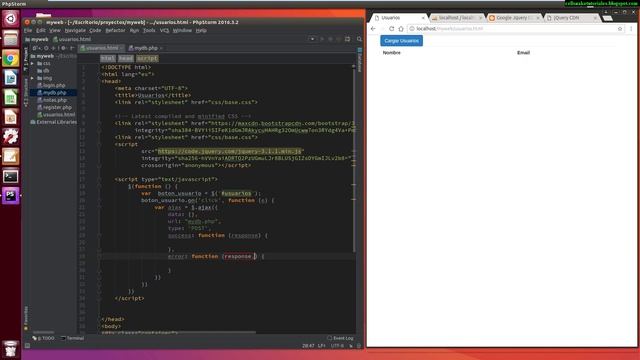Viewport: 640px width, 360px height.
Task: Open the Help menu in PhpStorm
Action: (201, 31)
